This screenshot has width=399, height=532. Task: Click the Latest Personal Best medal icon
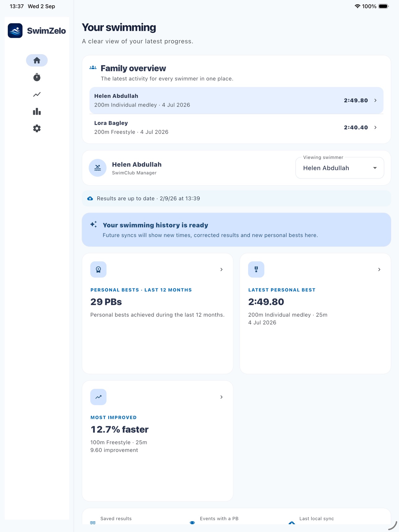click(x=256, y=269)
